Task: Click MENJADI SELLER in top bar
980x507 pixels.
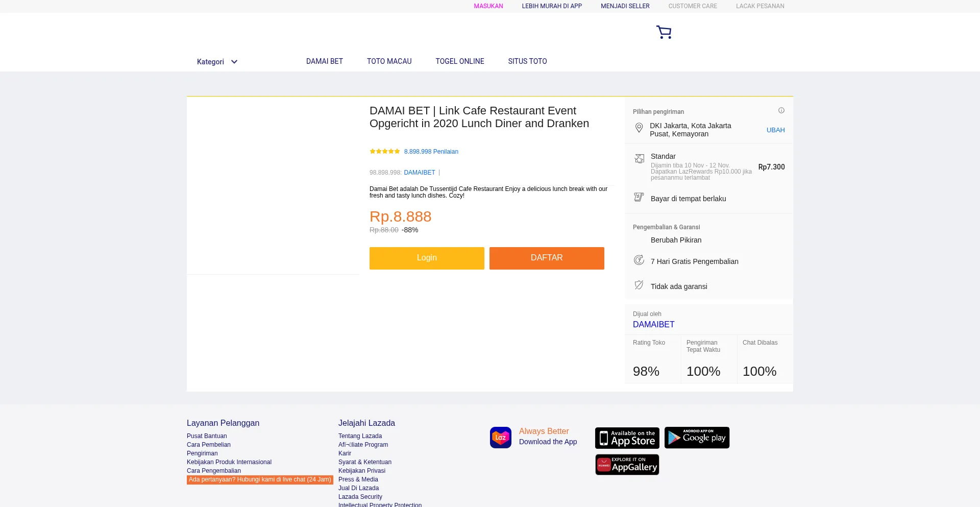Action: coord(625,6)
